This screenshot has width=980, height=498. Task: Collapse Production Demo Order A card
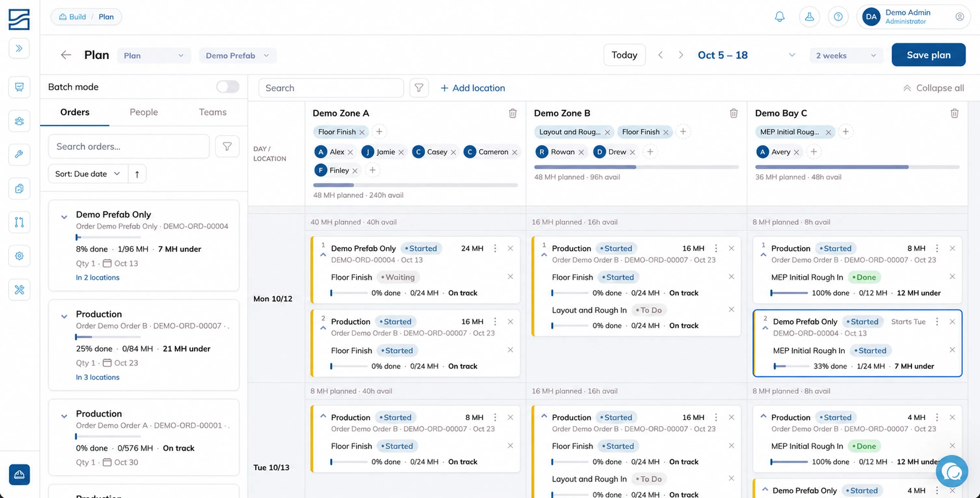[x=64, y=416]
